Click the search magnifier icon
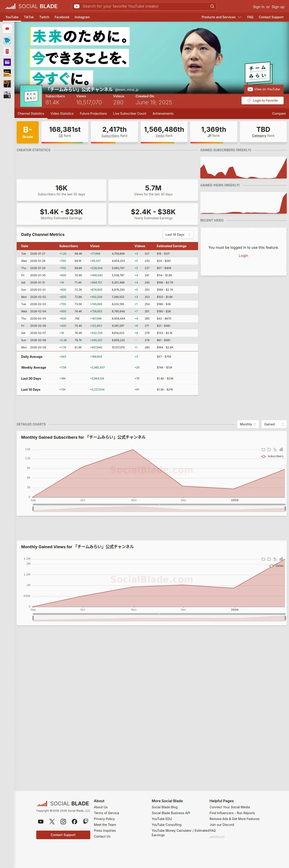 click(x=212, y=6)
